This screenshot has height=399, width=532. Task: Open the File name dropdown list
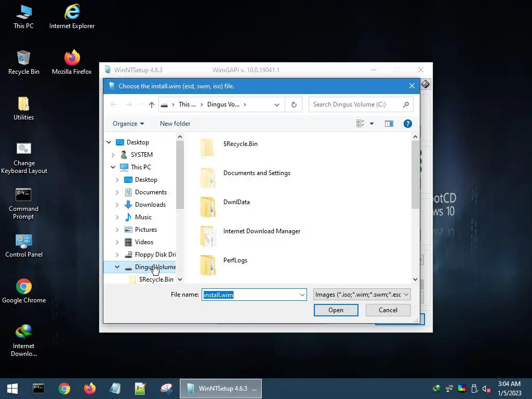coord(302,295)
